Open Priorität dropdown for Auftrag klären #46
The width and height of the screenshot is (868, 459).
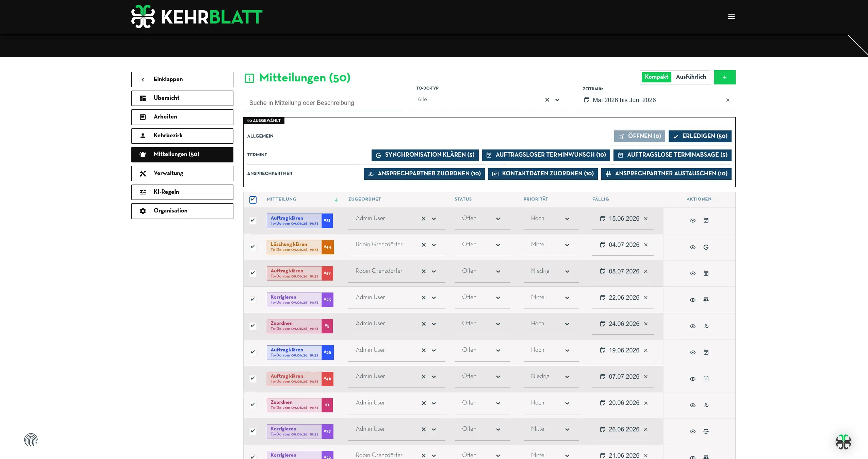point(567,377)
